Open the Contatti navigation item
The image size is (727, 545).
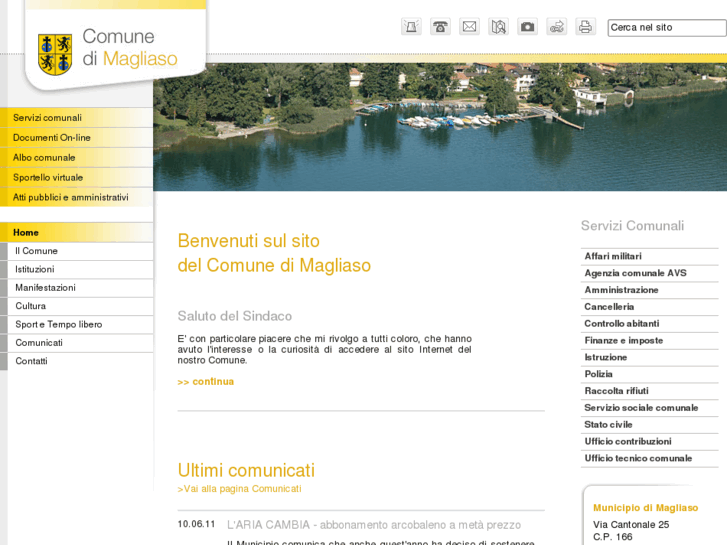77,361
